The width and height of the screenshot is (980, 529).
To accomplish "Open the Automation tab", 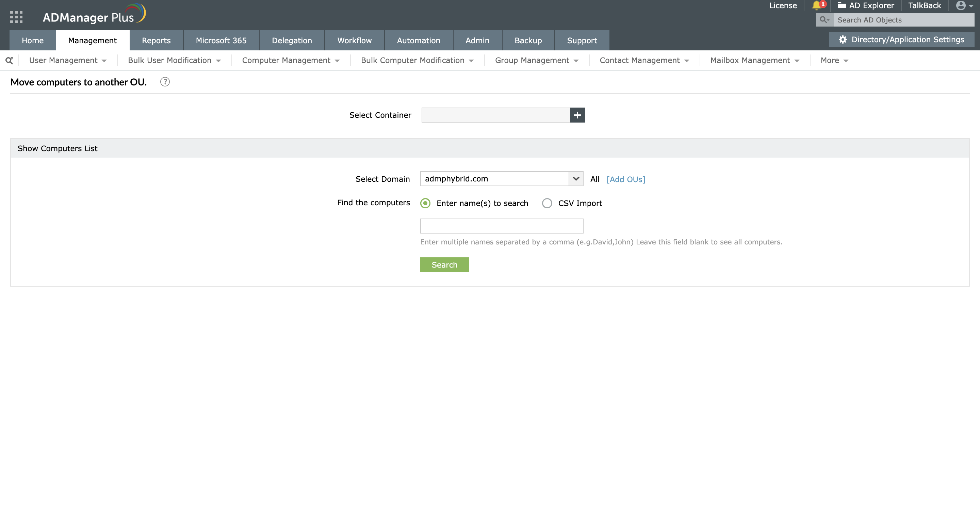I will [418, 41].
